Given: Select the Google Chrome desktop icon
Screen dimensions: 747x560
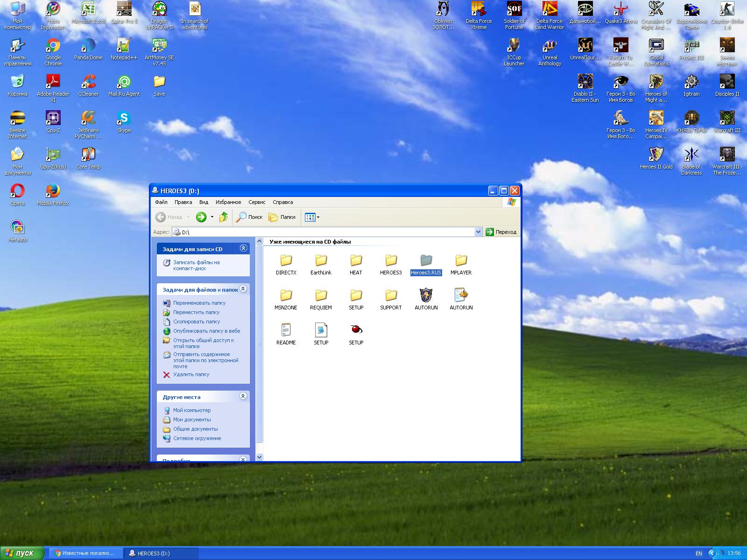Looking at the screenshot, I should (x=53, y=46).
